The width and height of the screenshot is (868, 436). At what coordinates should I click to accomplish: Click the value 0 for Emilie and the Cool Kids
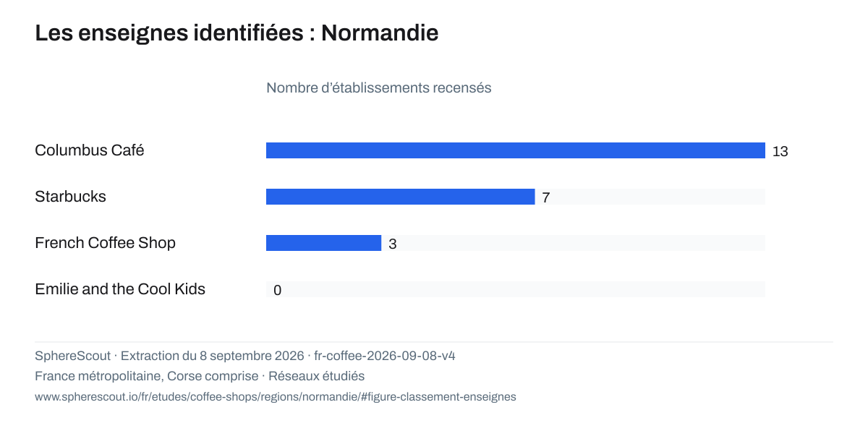click(x=278, y=291)
